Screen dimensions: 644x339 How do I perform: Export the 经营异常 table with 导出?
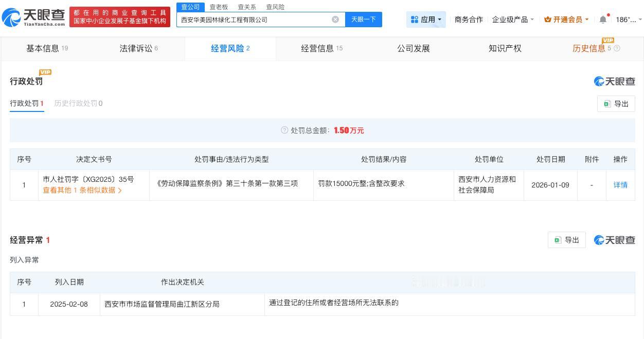click(x=566, y=240)
